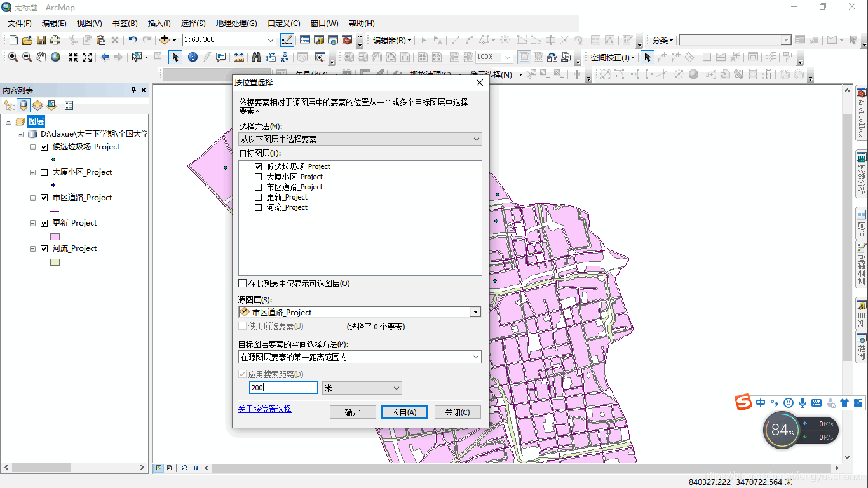Toggle 在此列表中仅显示可选图层 checkbox
Screen dimensions: 868x488
pyautogui.click(x=242, y=283)
